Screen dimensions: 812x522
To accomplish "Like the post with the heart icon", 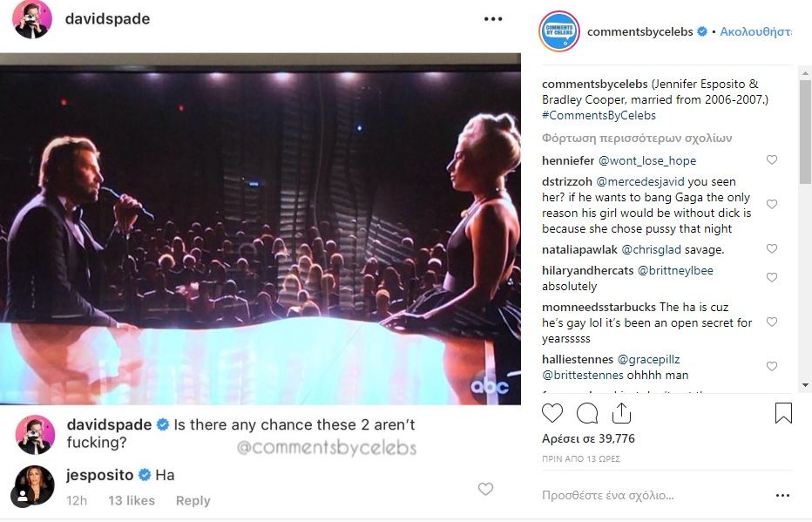I will 552,412.
